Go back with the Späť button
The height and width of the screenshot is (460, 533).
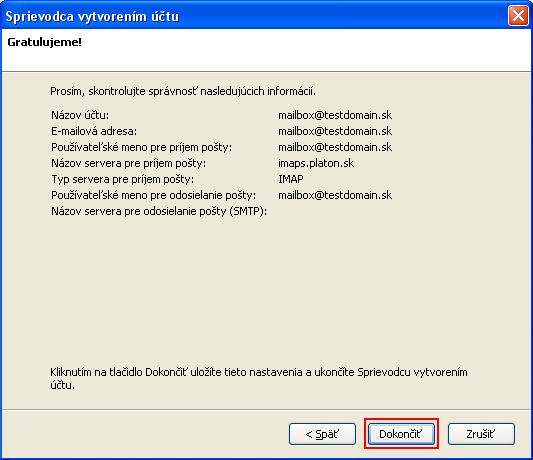pos(322,434)
